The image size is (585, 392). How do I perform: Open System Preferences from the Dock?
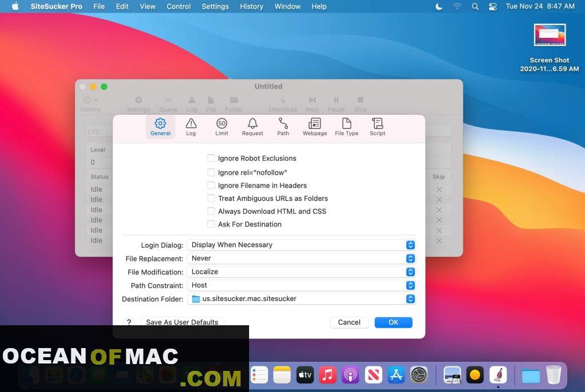click(x=419, y=374)
